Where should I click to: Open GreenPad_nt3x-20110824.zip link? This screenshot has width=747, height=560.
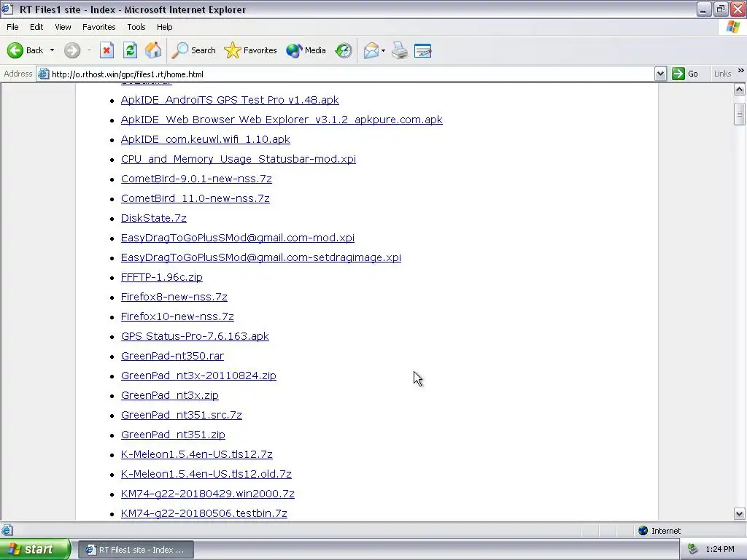pyautogui.click(x=198, y=376)
